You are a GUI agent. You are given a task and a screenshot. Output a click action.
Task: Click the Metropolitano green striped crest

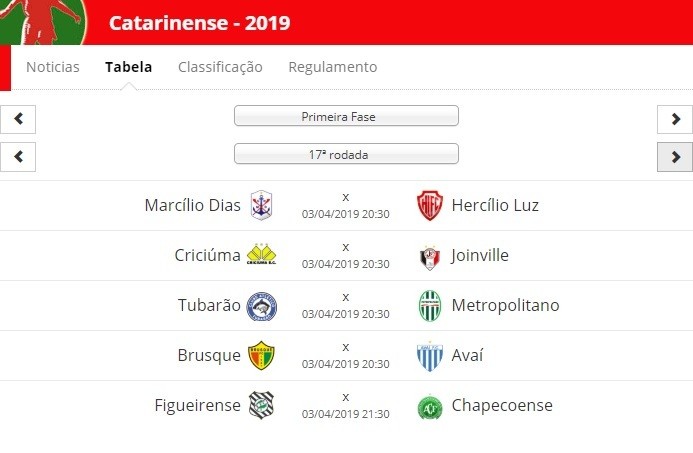pos(430,306)
